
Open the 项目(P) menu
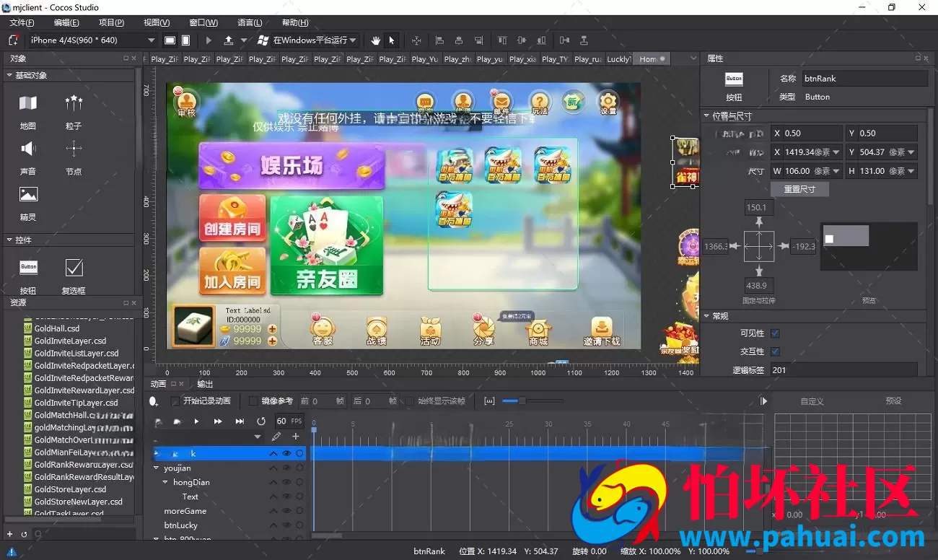pos(111,22)
